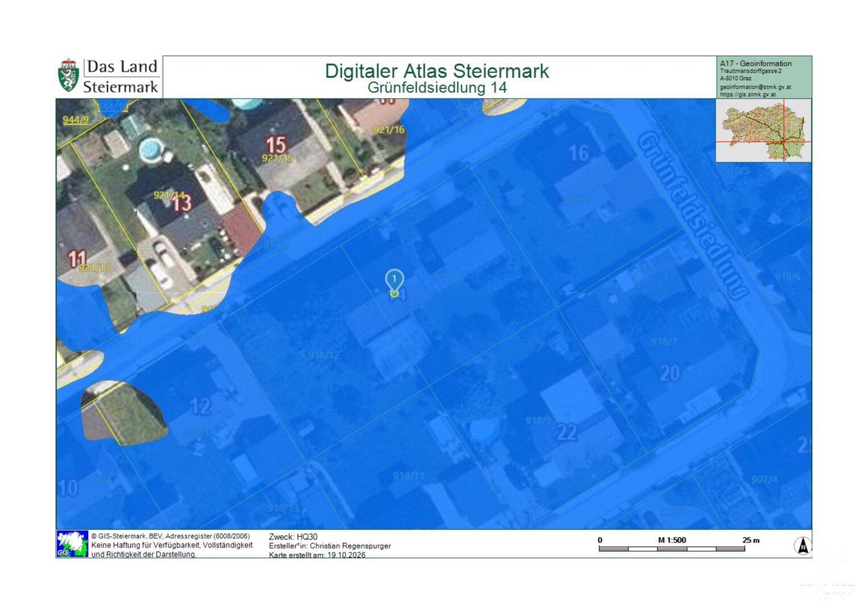Click the Grünfeldsiedlung 14 subtitle
Image resolution: width=868 pixels, height=614 pixels.
pyautogui.click(x=437, y=88)
